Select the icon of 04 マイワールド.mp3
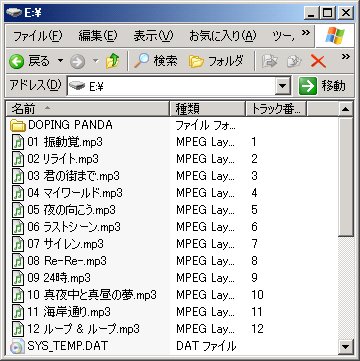The width and height of the screenshot is (360, 361). click(x=18, y=194)
